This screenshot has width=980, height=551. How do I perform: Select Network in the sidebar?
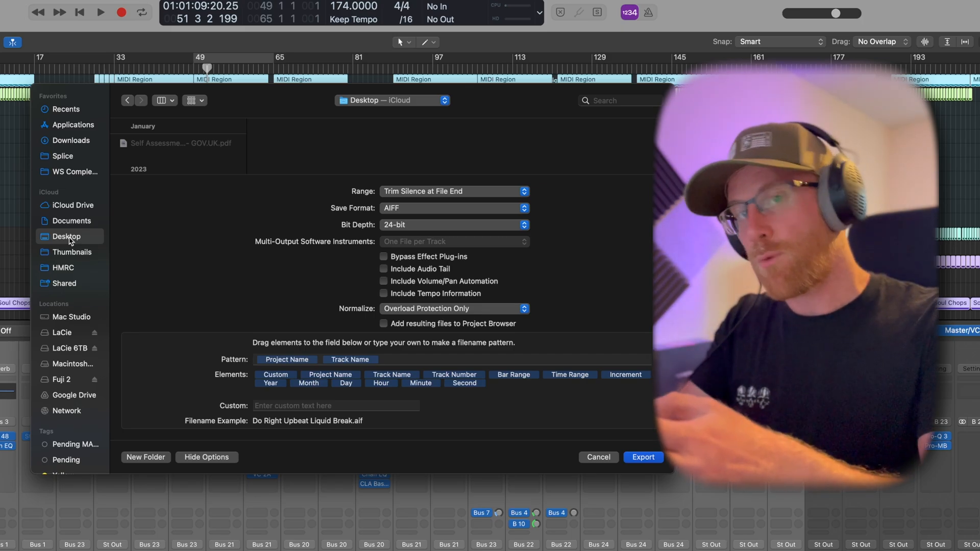tap(66, 411)
